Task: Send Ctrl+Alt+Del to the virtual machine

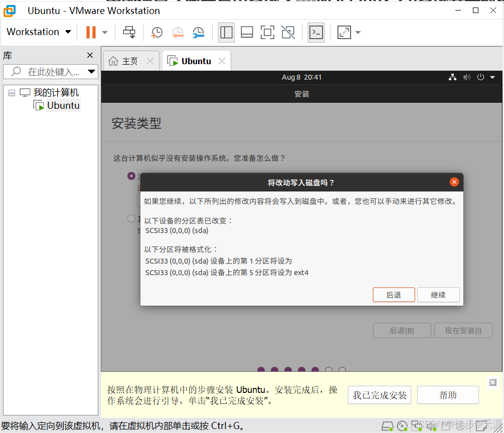Action: 129,32
